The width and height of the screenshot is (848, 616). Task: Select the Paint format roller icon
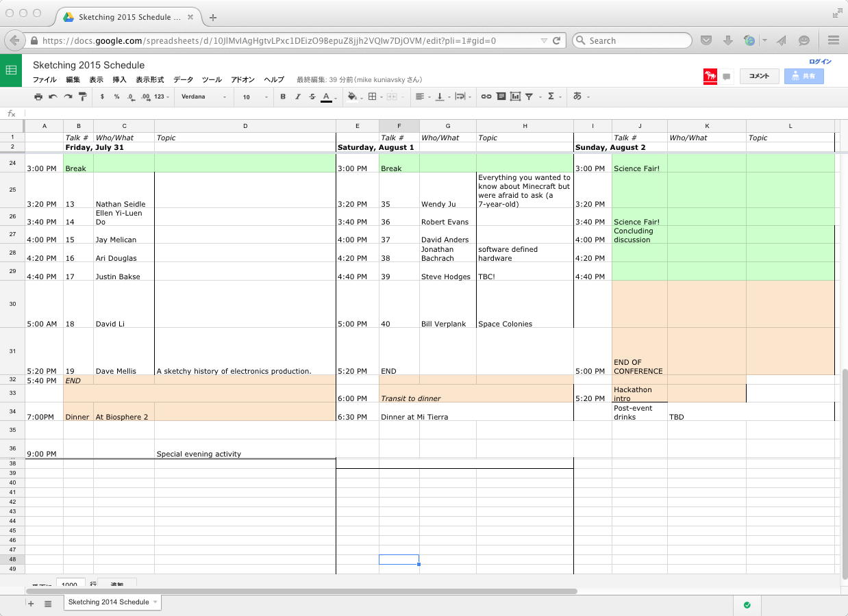83,97
